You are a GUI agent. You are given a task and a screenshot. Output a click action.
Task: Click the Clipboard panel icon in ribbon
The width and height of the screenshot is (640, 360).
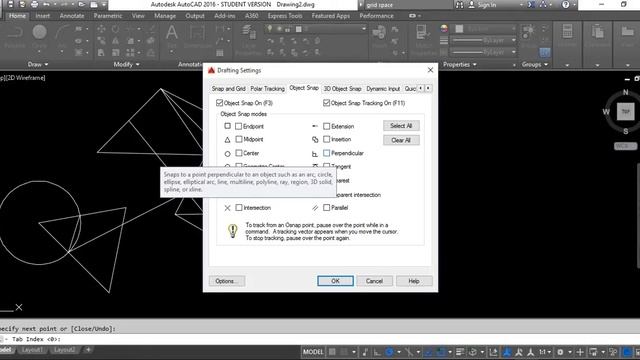[x=597, y=32]
